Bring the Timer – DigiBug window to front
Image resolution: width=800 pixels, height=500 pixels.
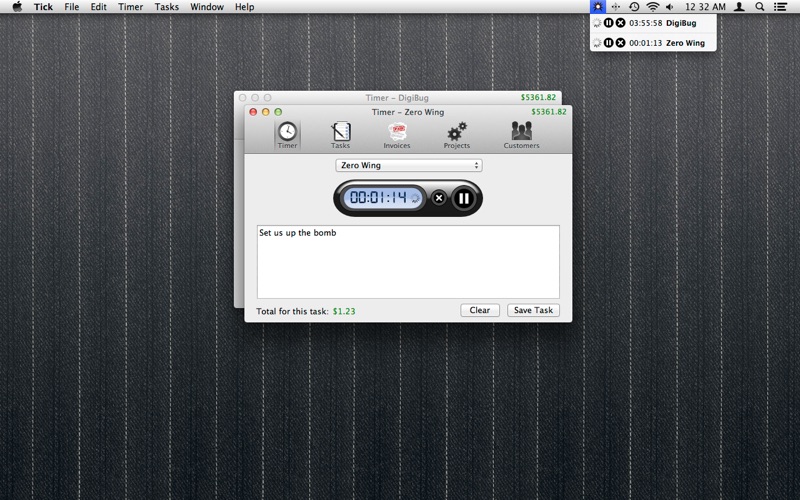(x=397, y=97)
